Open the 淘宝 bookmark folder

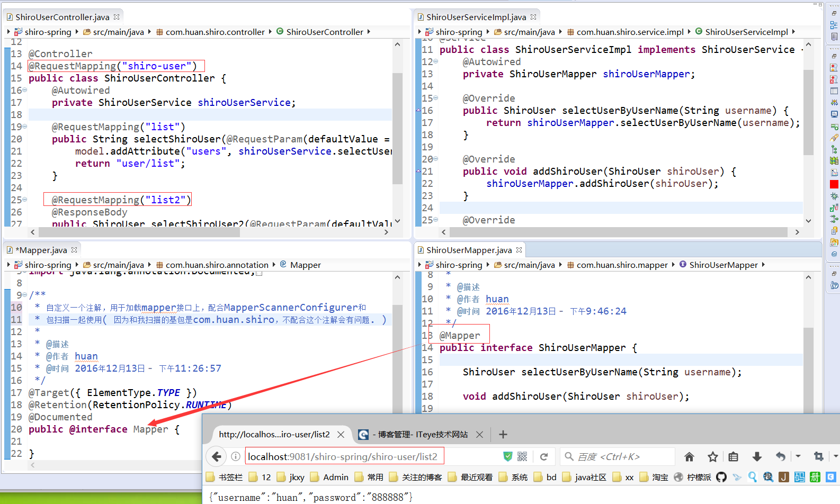(654, 477)
